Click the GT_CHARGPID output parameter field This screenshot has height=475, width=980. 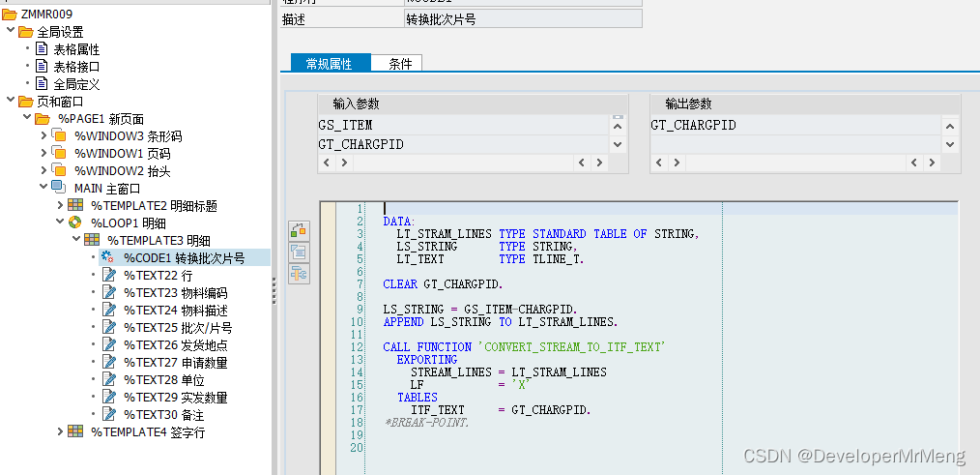pos(793,125)
